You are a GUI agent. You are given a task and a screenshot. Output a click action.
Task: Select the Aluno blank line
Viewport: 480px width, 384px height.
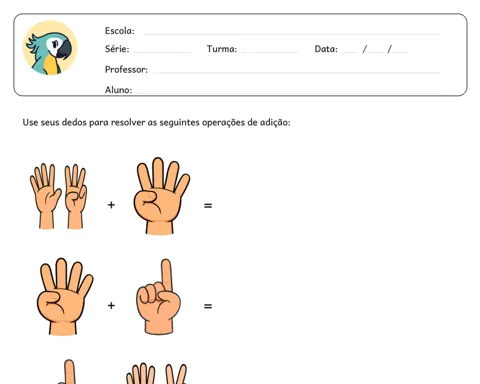[288, 92]
